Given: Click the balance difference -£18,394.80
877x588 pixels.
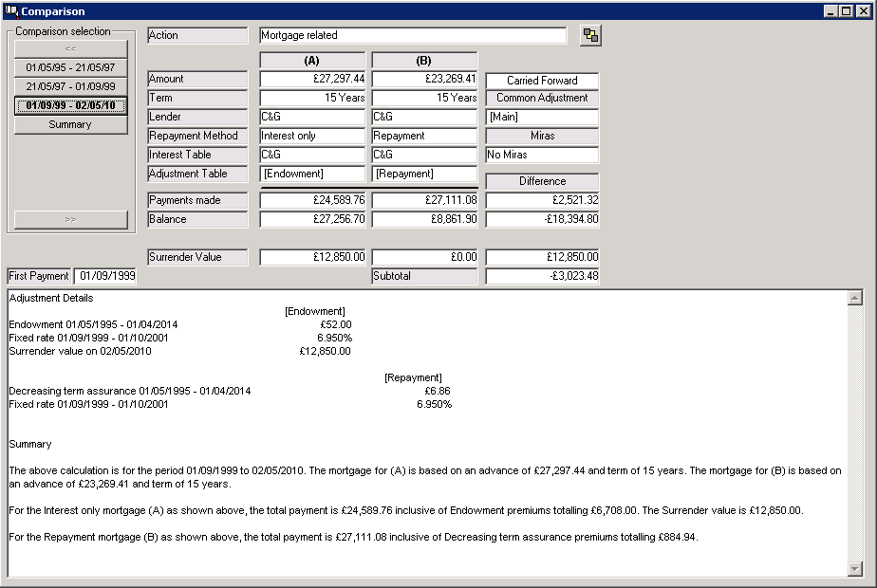Looking at the screenshot, I should click(542, 219).
